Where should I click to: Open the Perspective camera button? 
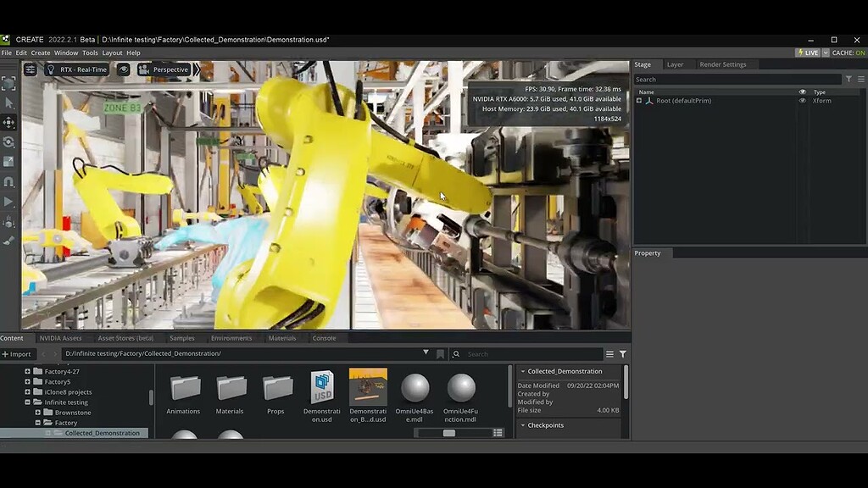164,69
